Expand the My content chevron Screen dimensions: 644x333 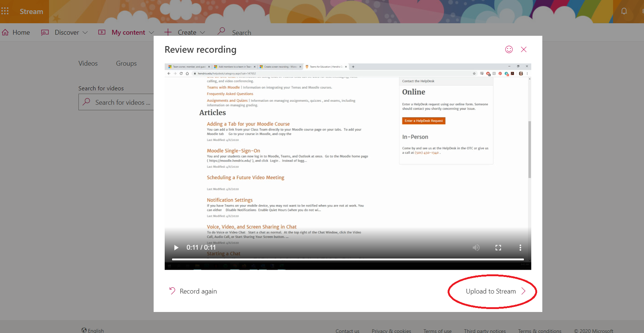pyautogui.click(x=151, y=32)
